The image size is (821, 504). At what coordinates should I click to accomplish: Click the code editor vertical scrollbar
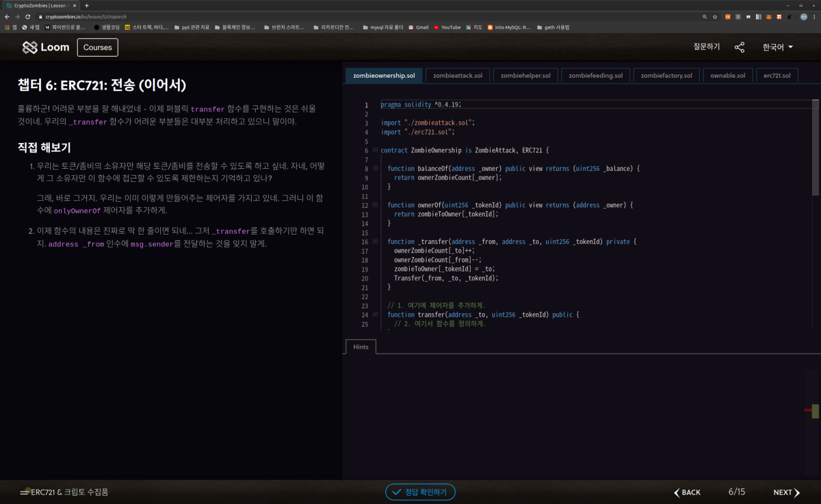coord(816,148)
